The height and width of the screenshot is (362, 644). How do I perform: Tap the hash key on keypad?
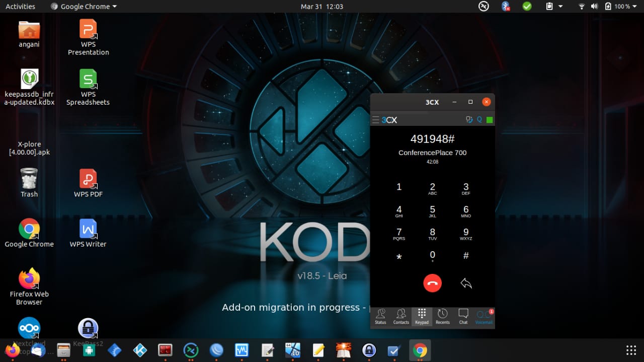coord(466,256)
